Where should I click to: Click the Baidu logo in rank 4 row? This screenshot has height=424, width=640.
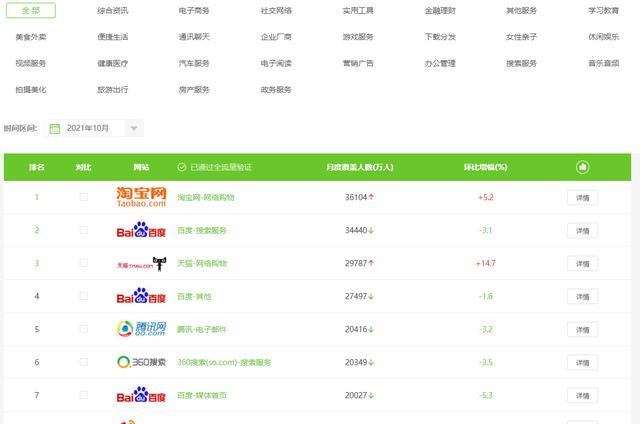coord(141,296)
